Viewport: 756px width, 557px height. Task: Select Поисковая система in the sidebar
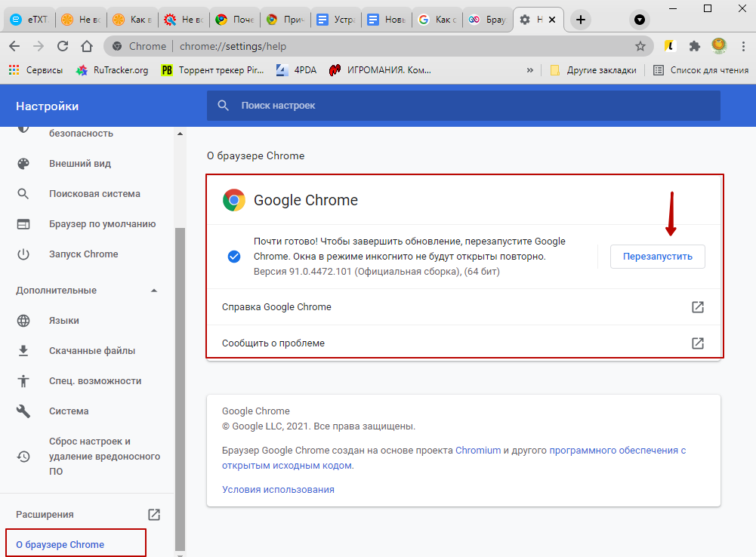[94, 194]
